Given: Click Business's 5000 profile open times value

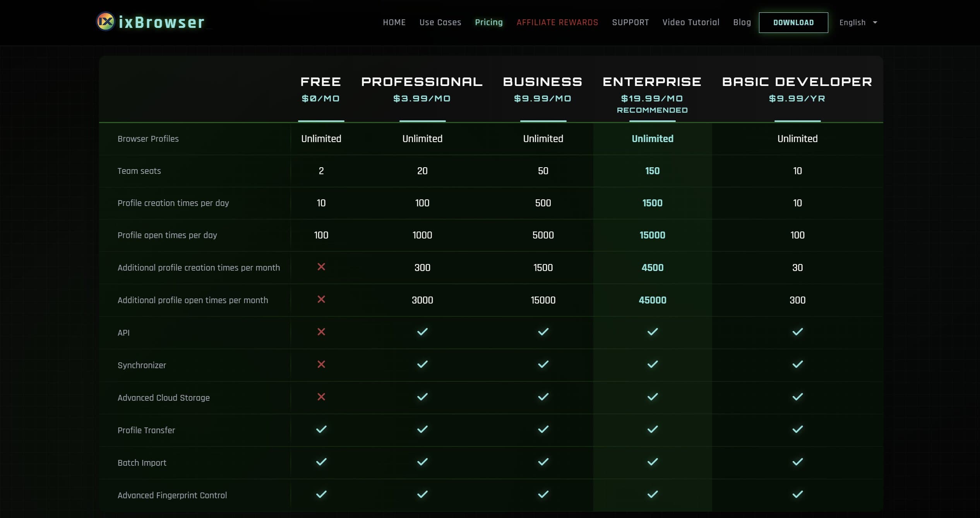Looking at the screenshot, I should [x=543, y=235].
